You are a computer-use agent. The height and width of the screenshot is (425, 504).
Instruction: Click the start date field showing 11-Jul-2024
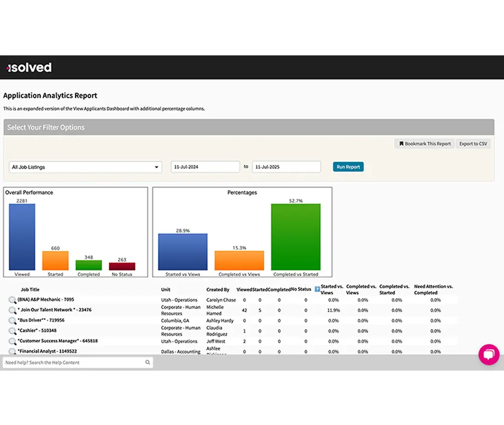[205, 166]
